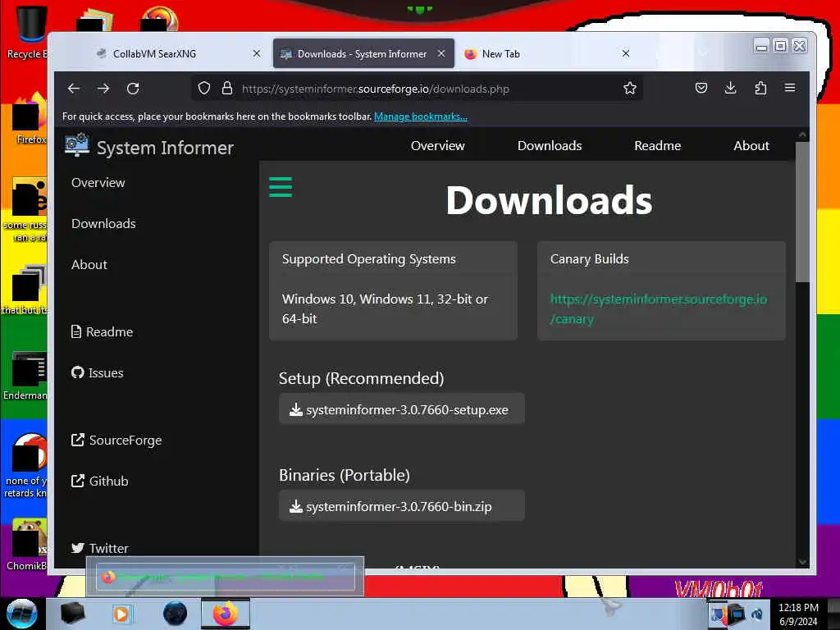Click the System Informer site title

(x=165, y=148)
